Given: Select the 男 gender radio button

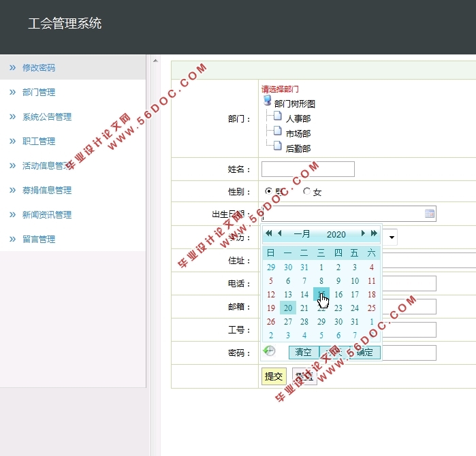Looking at the screenshot, I should (268, 191).
